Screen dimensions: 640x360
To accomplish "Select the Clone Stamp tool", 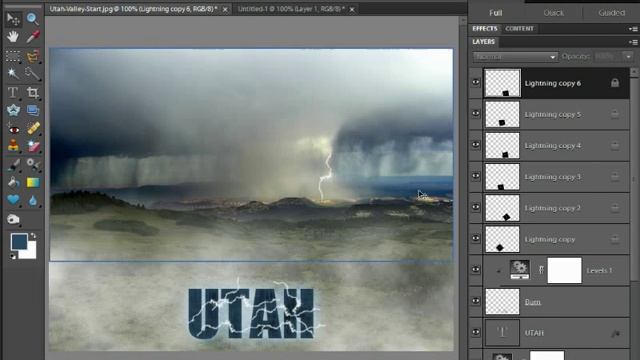I will coord(13,146).
